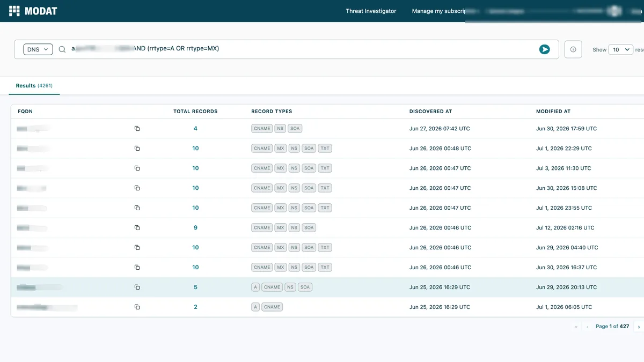The width and height of the screenshot is (644, 362).
Task: Click A tag in row with 2 records
Action: pyautogui.click(x=255, y=307)
